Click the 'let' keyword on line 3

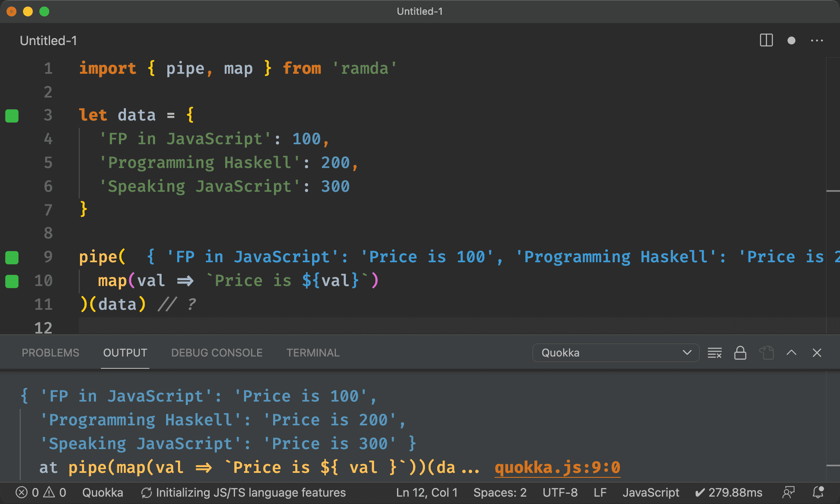click(x=93, y=115)
